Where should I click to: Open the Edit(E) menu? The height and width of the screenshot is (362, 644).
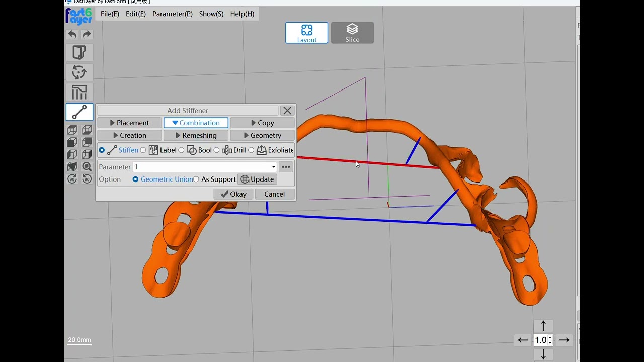pos(136,14)
